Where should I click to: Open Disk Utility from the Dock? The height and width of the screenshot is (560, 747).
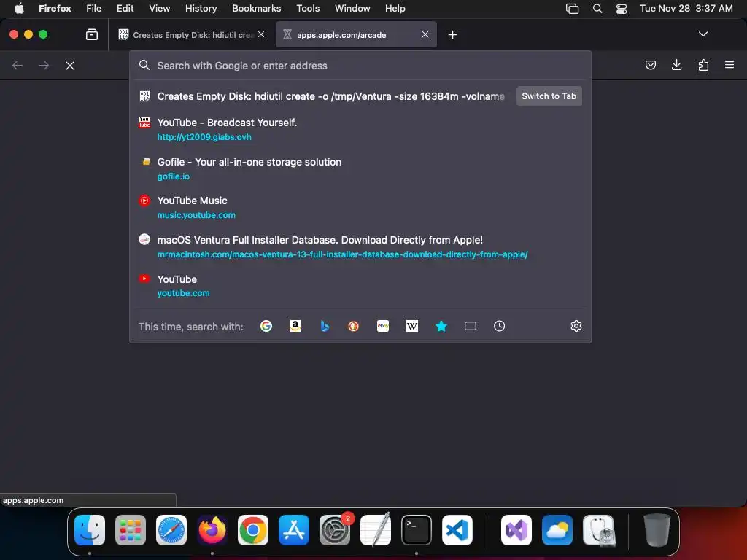coord(598,530)
